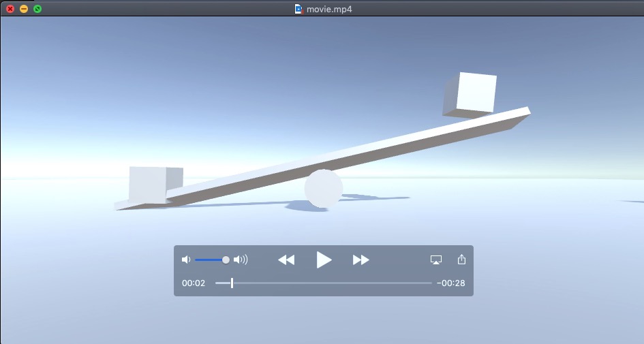Enter full screen with the green button
Viewport: 644px width, 344px height.
tap(37, 9)
